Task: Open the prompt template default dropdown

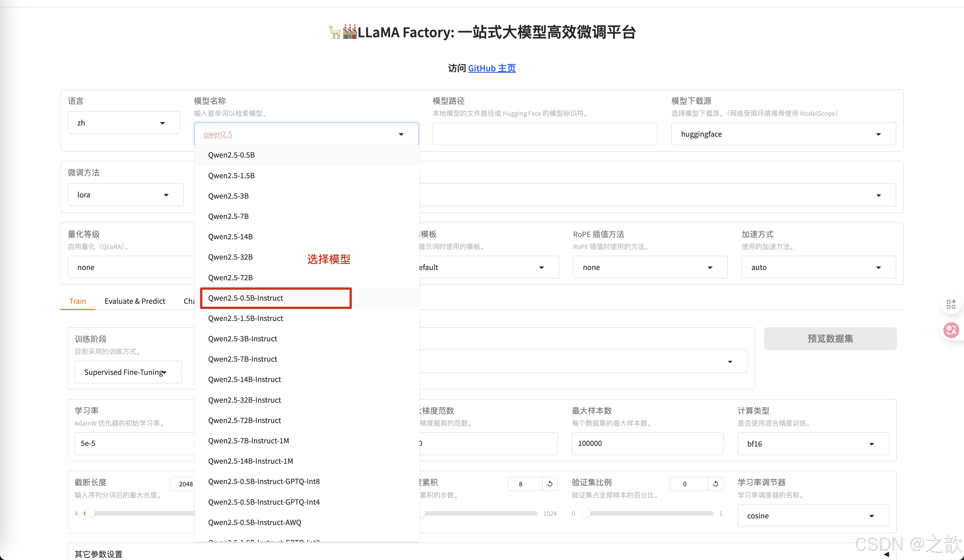Action: [489, 267]
